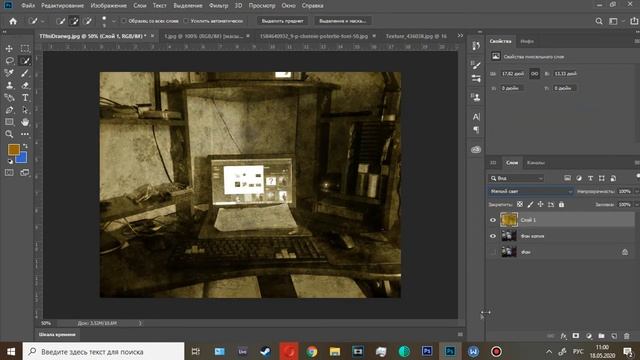Image resolution: width=640 pixels, height=360 pixels.
Task: Open the Paragraph panel icon
Action: (476, 130)
